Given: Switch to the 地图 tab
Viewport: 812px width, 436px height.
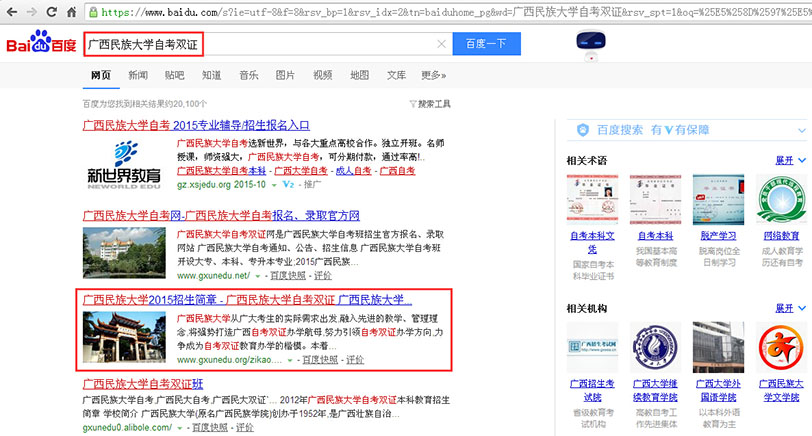Looking at the screenshot, I should point(359,76).
